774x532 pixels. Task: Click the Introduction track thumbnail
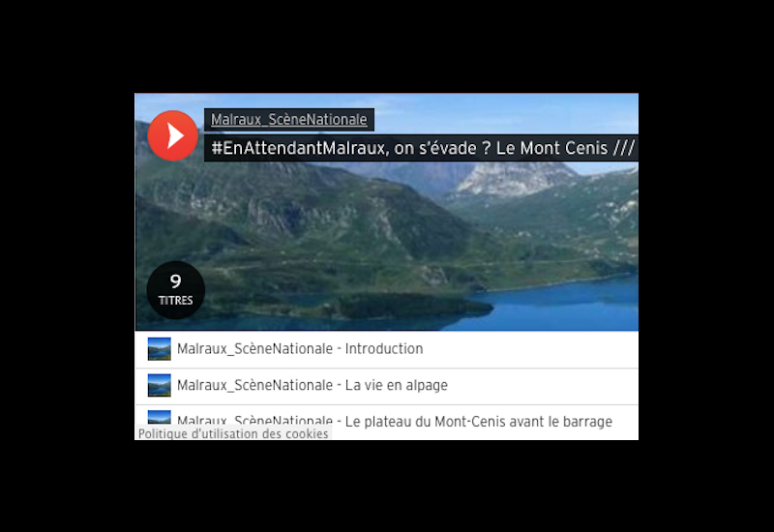coord(160,349)
